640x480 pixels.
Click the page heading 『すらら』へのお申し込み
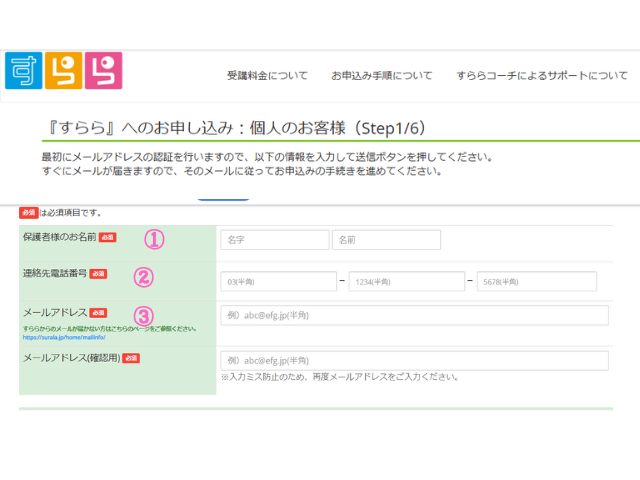coord(237,128)
